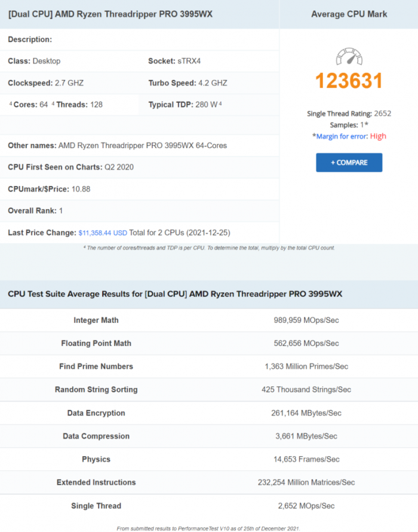The height and width of the screenshot is (532, 418).
Task: Select the Integer Math row label
Action: [x=96, y=320]
